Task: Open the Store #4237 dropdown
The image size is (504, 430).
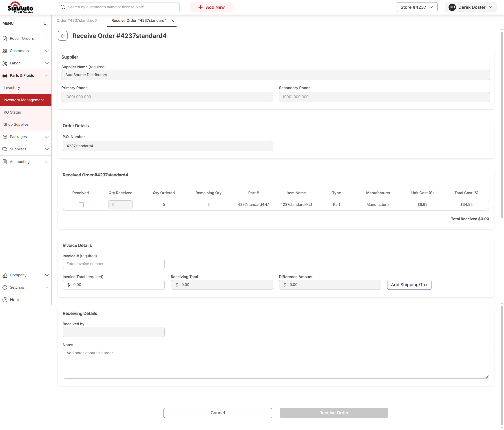Action: [417, 7]
